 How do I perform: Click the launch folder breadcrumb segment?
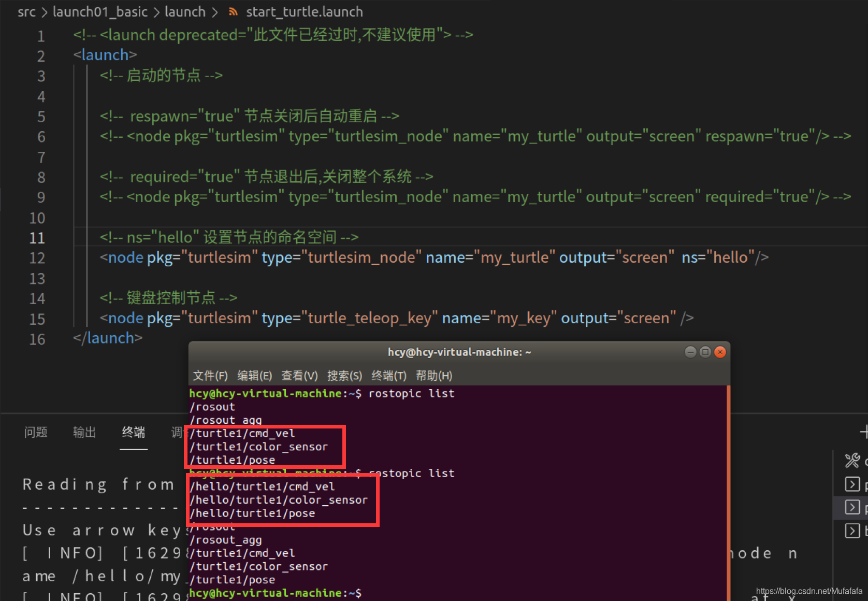point(185,12)
